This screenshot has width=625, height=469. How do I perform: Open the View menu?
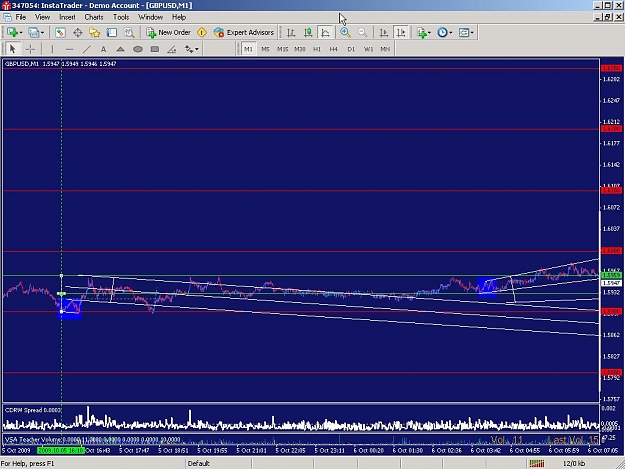click(43, 17)
